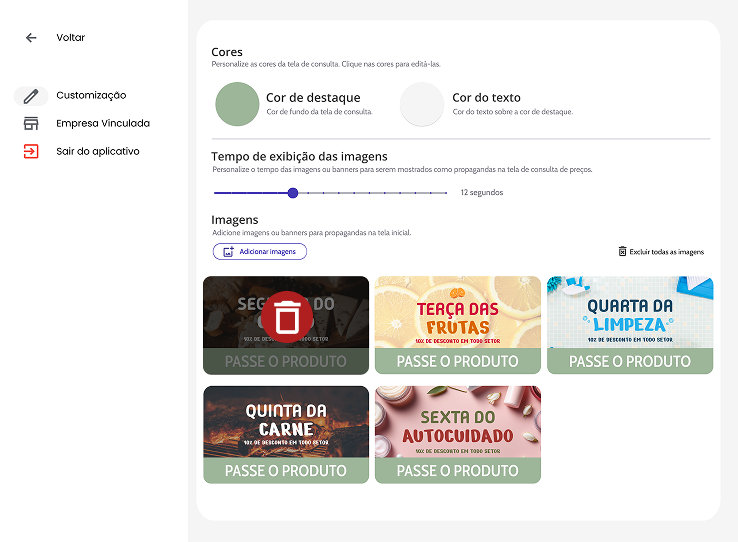This screenshot has height=542, width=738.
Task: Edit the white Cor do texto swatch
Action: 422,104
